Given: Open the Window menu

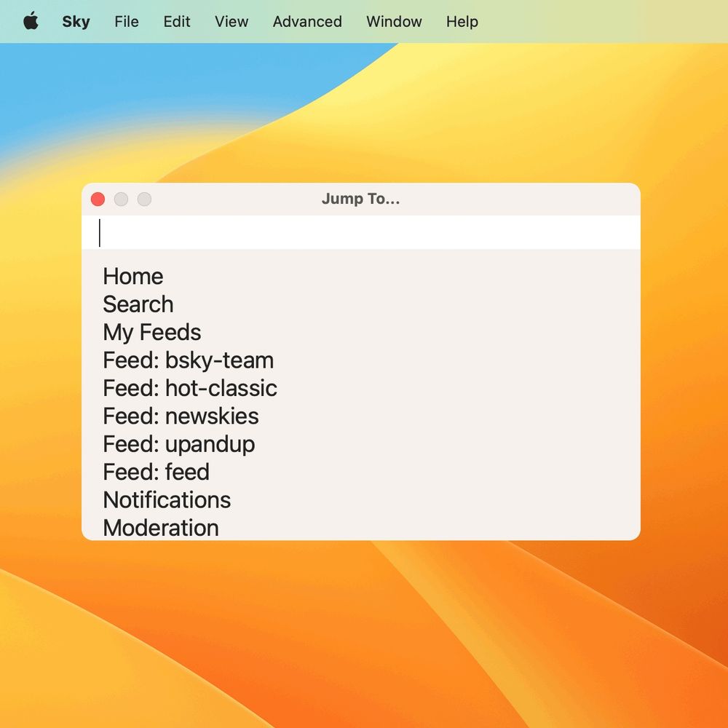Looking at the screenshot, I should (x=394, y=21).
